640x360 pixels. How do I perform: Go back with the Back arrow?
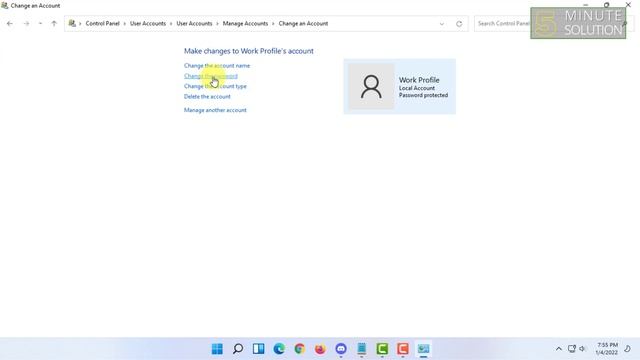[x=10, y=24]
